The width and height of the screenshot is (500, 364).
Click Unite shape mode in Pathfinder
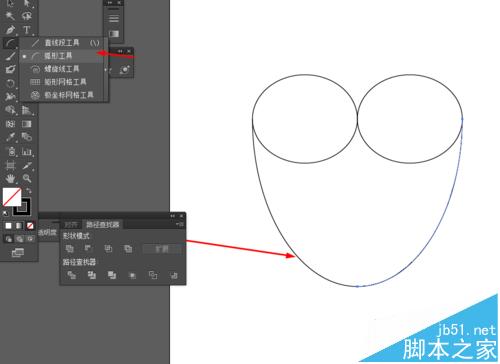point(70,248)
